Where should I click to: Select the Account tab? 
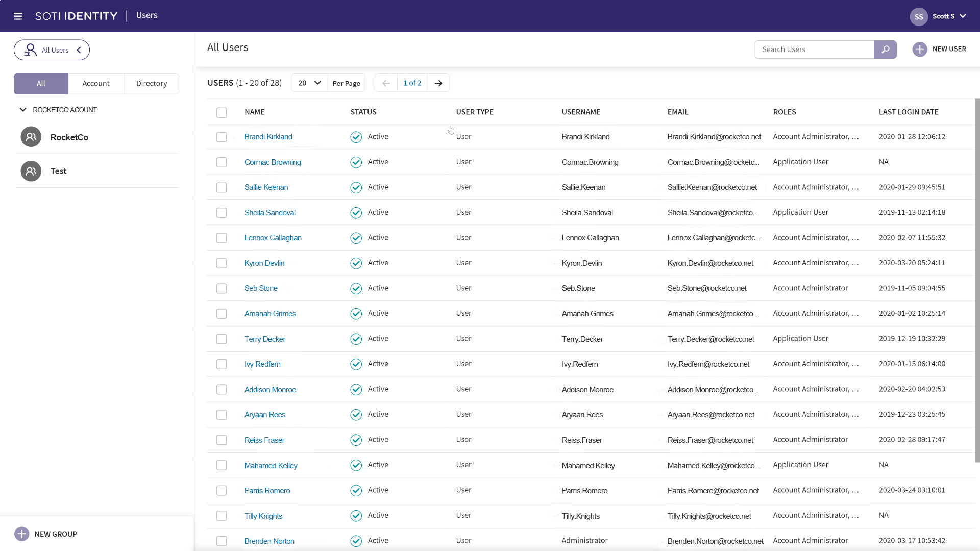click(96, 83)
